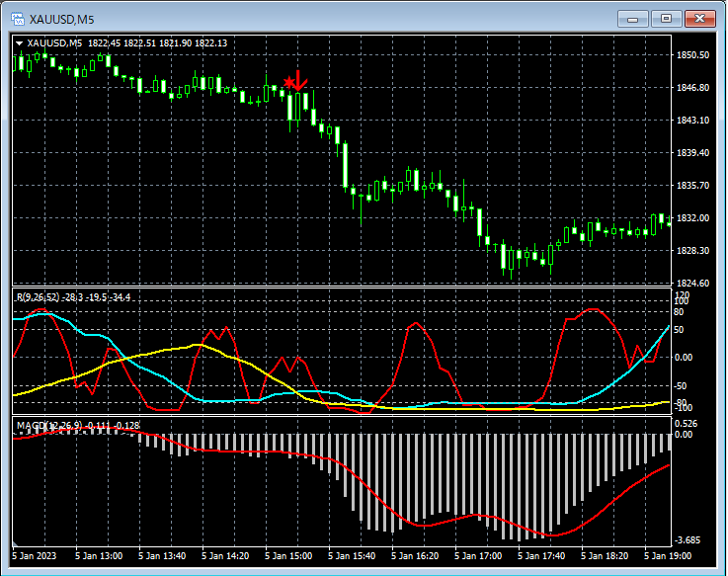Click the 5 Jan 15:00 time label
This screenshot has width=728, height=576.
[290, 557]
